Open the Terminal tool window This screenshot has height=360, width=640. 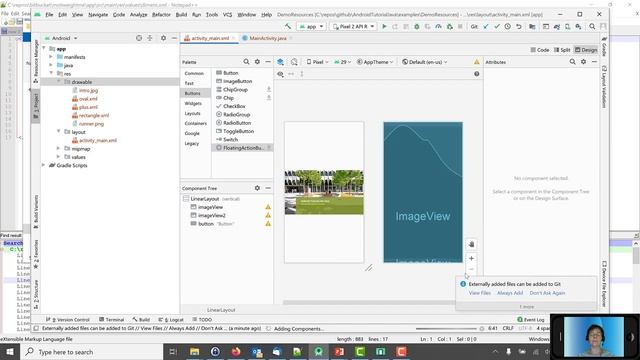pyautogui.click(x=111, y=320)
